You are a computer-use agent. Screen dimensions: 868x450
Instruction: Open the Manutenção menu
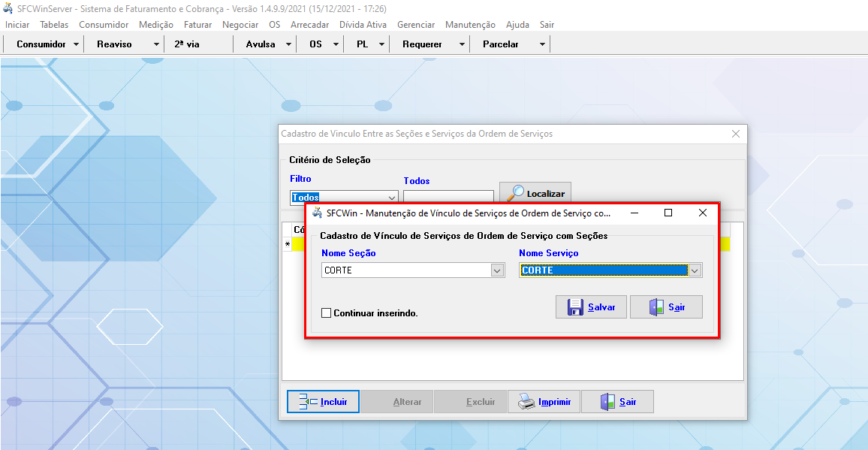(x=470, y=25)
